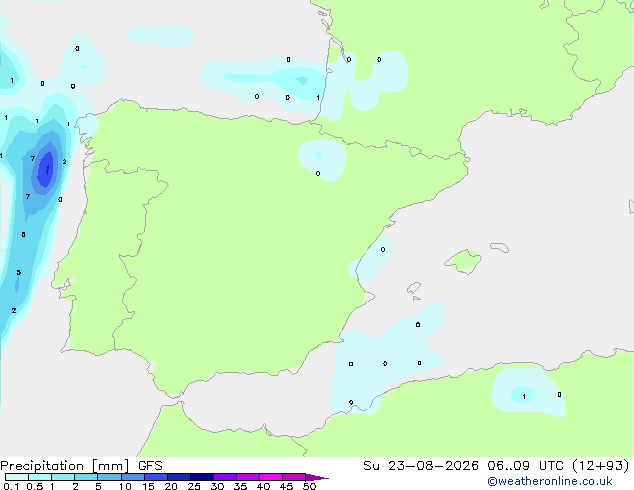The width and height of the screenshot is (634, 490).
Task: Click the '0.5' legend scale label
Action: pyautogui.click(x=35, y=486)
